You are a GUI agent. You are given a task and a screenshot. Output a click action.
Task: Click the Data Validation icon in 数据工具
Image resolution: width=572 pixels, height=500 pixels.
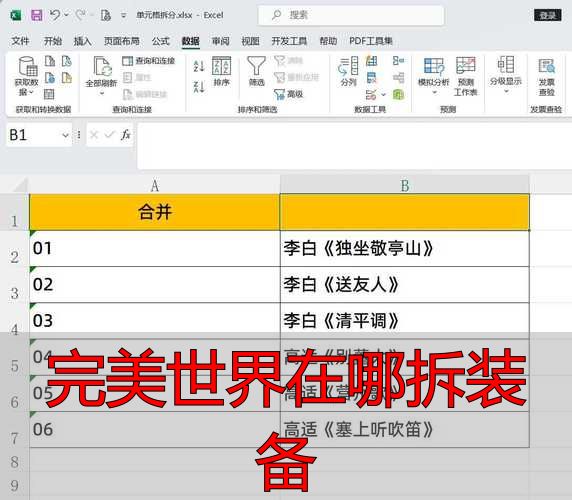click(371, 94)
